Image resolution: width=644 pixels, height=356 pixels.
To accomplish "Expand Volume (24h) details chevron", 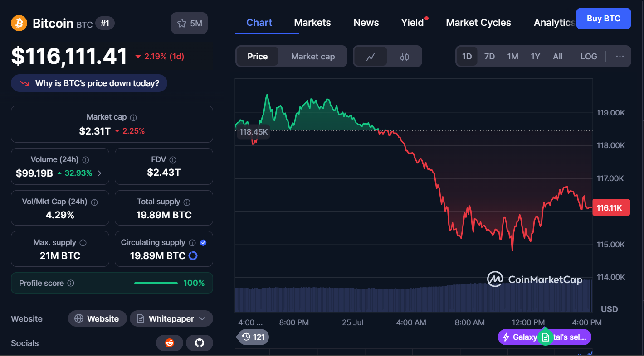I will (100, 173).
